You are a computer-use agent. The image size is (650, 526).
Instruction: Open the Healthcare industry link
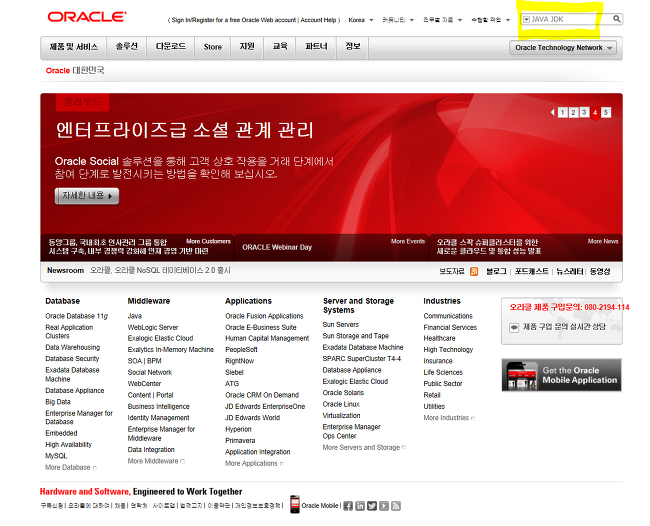(x=439, y=338)
